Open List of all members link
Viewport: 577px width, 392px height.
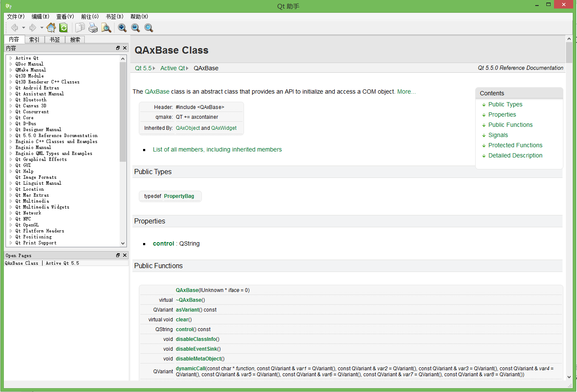(x=217, y=149)
